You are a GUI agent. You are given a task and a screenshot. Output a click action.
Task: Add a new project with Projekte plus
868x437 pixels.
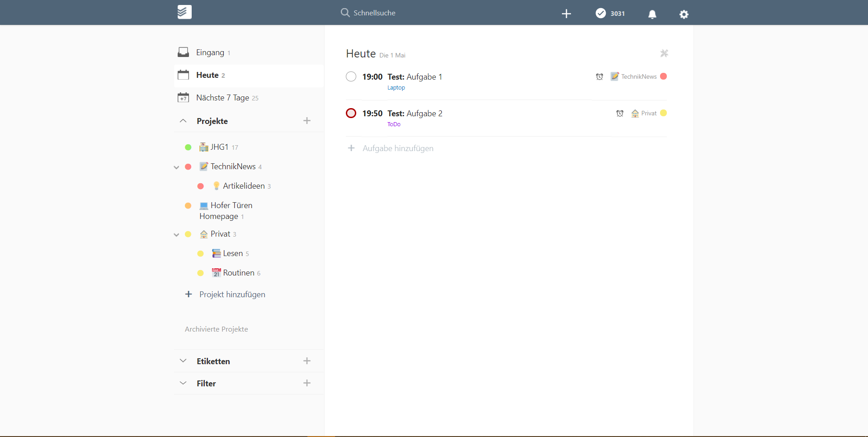tap(307, 121)
